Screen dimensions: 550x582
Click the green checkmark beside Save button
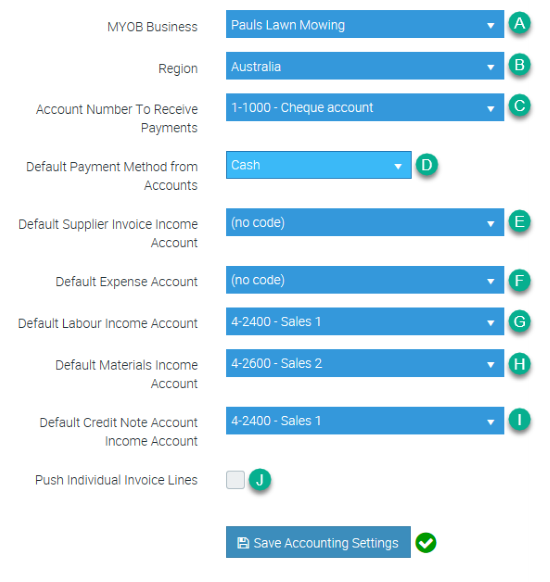point(426,543)
